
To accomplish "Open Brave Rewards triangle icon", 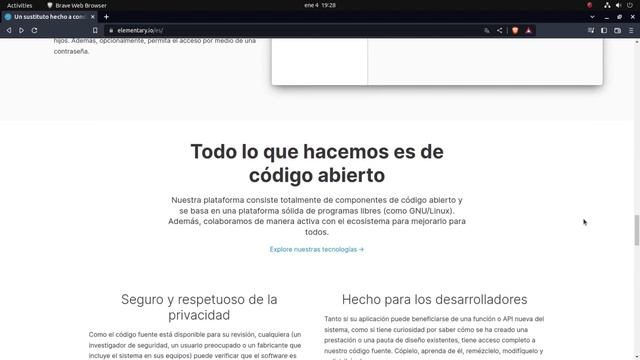I will [529, 30].
